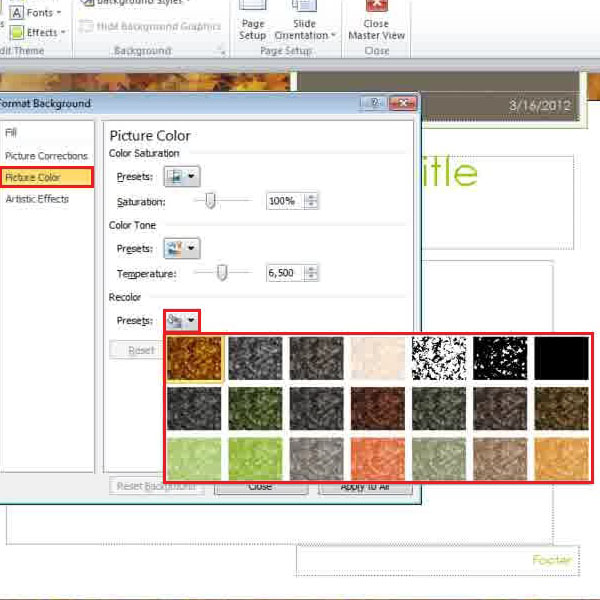Open the Slide Orientation menu
Image resolution: width=600 pixels, height=600 pixels.
pyautogui.click(x=305, y=21)
